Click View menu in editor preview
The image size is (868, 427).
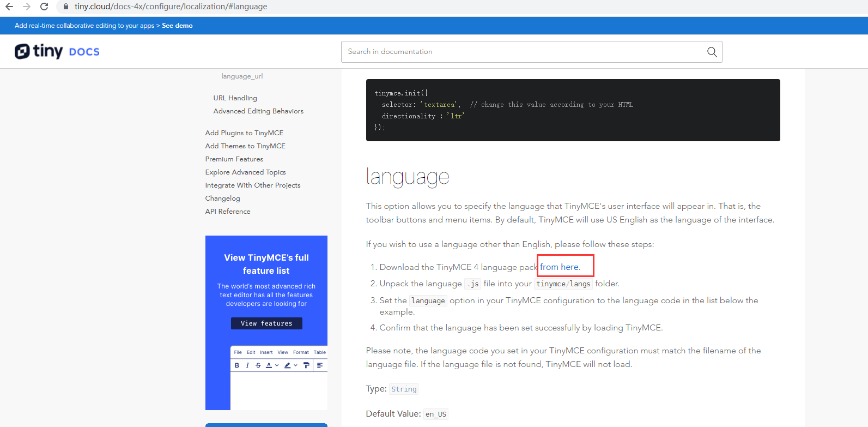[x=283, y=352]
